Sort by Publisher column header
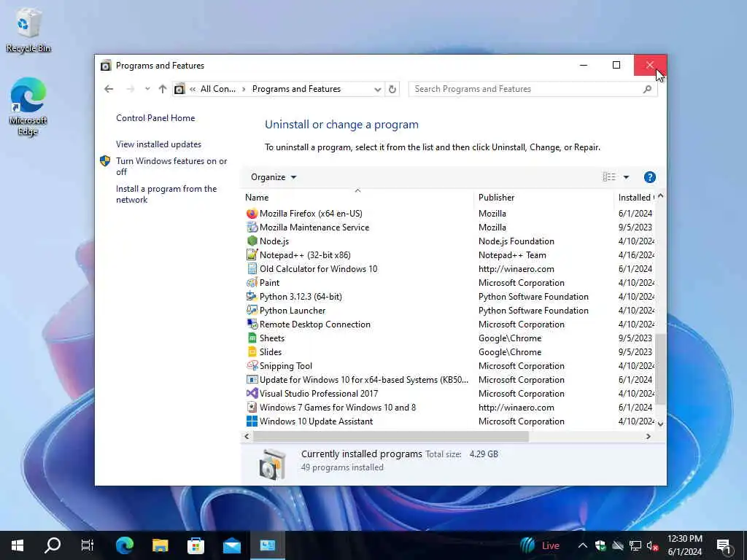This screenshot has height=560, width=747. [x=543, y=197]
